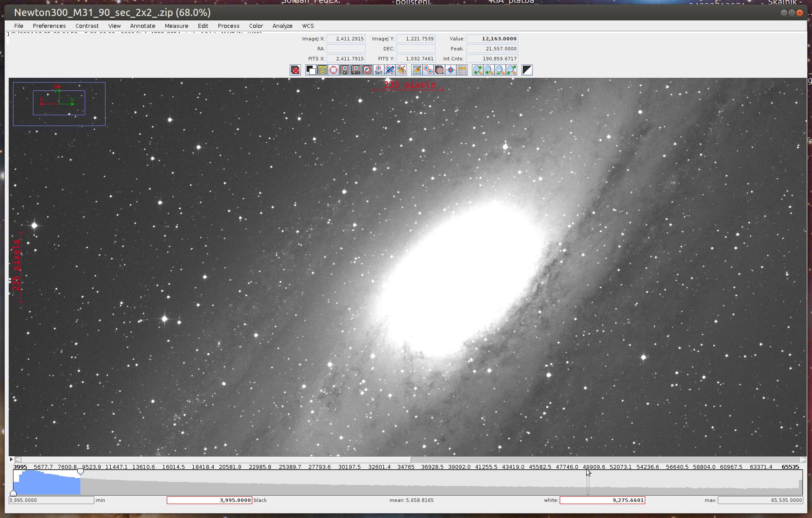Click the histogram scale label 65535

coord(790,467)
